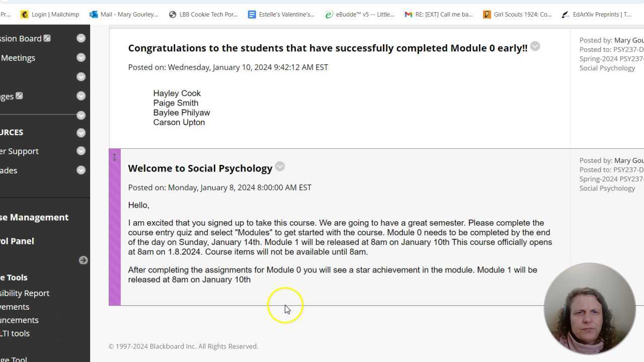Image resolution: width=644 pixels, height=362 pixels.
Task: Open options chevron beside Welcome to Social Psychology
Action: [x=280, y=167]
